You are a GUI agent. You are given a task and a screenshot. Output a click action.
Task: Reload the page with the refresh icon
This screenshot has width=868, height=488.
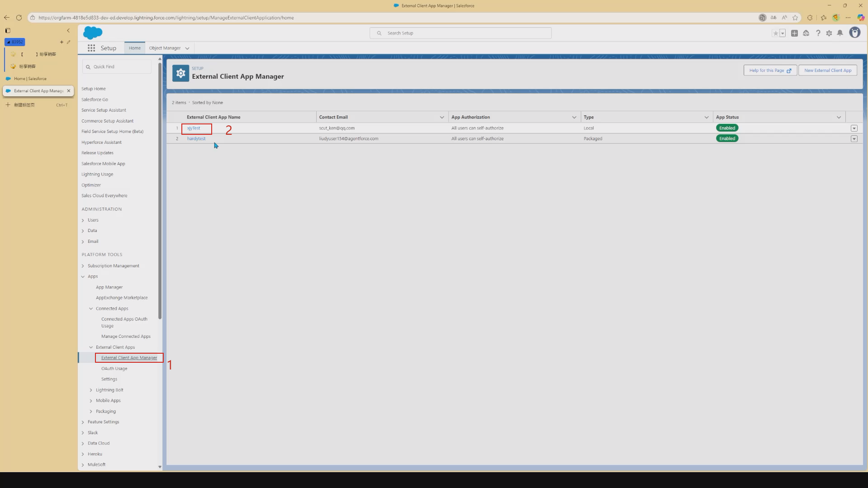19,18
